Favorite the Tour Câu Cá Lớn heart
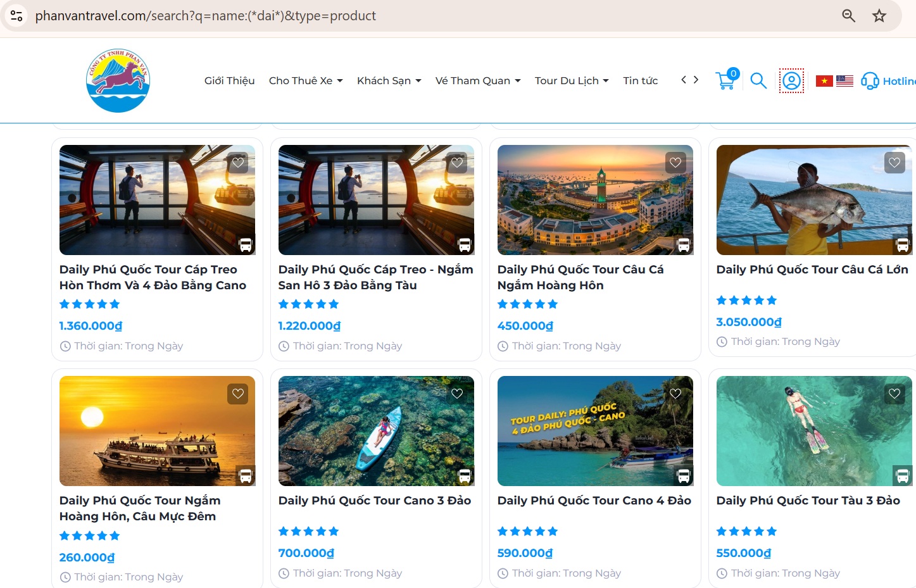The height and width of the screenshot is (588, 916). click(x=894, y=163)
